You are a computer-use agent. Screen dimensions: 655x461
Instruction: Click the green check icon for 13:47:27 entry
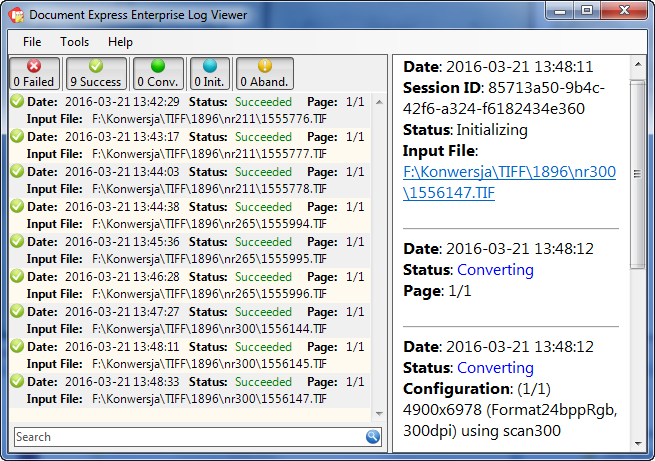click(17, 311)
